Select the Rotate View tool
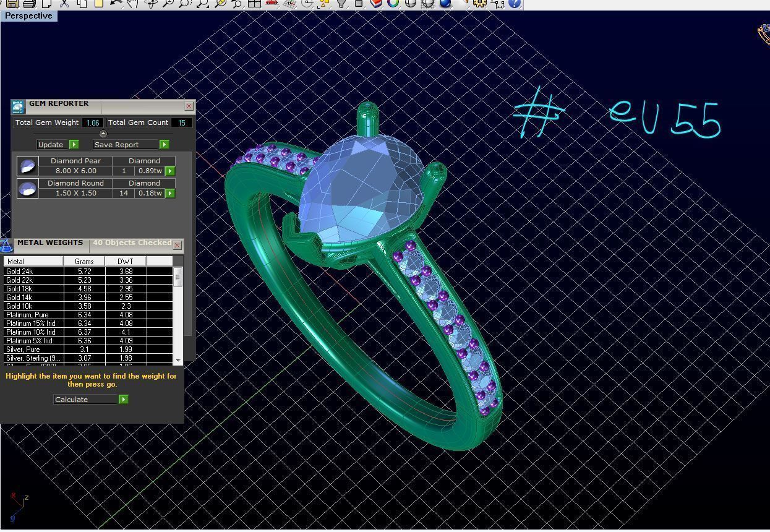The height and width of the screenshot is (532, 770). tap(150, 3)
